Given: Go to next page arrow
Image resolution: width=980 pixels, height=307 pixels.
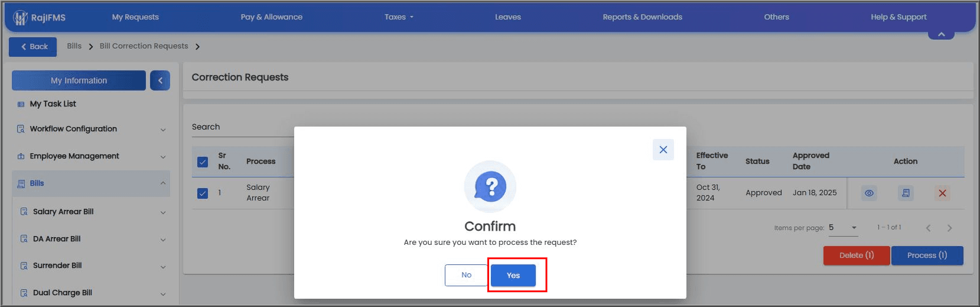Looking at the screenshot, I should tap(949, 228).
